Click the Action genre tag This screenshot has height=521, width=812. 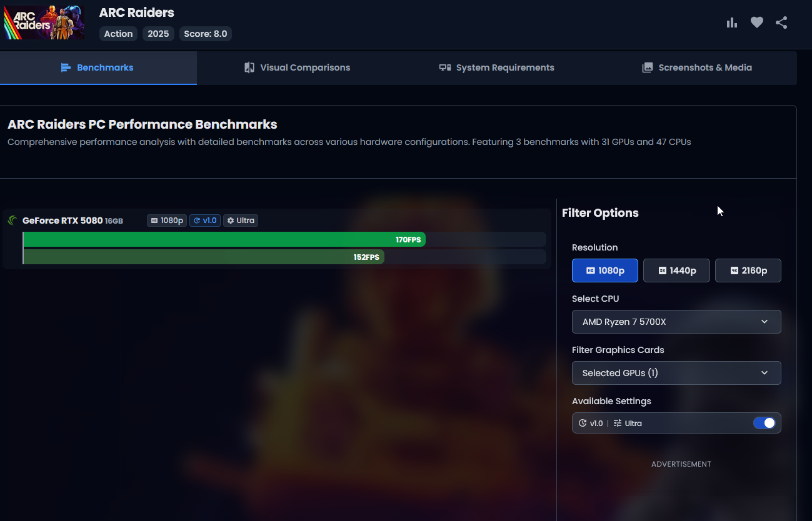(118, 34)
